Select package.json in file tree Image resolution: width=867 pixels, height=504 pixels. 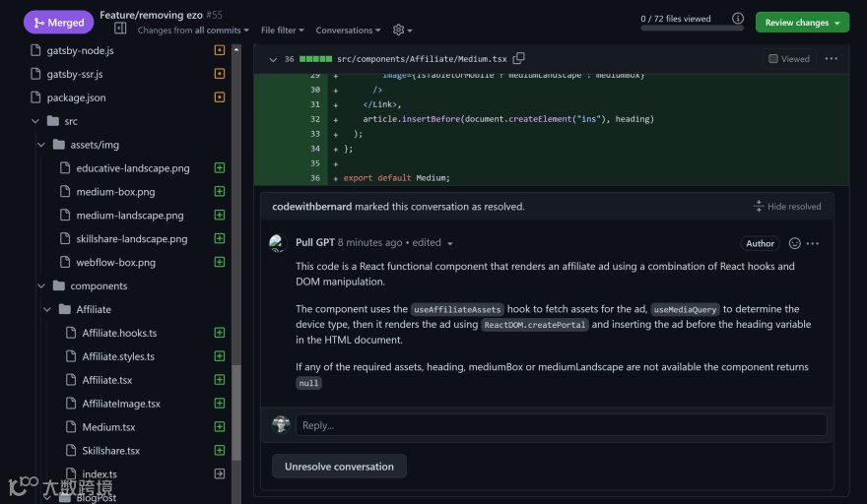76,97
